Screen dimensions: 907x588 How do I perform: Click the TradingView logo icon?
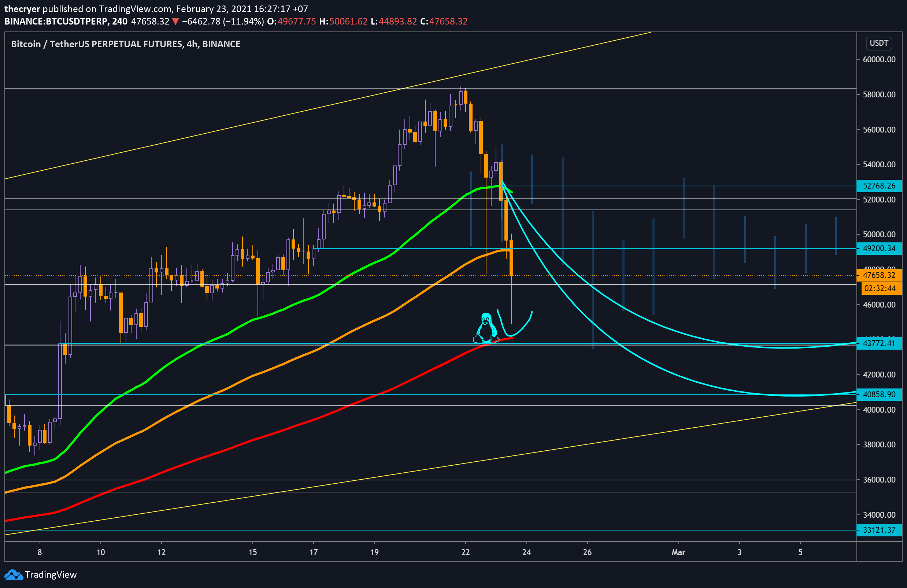(13, 574)
